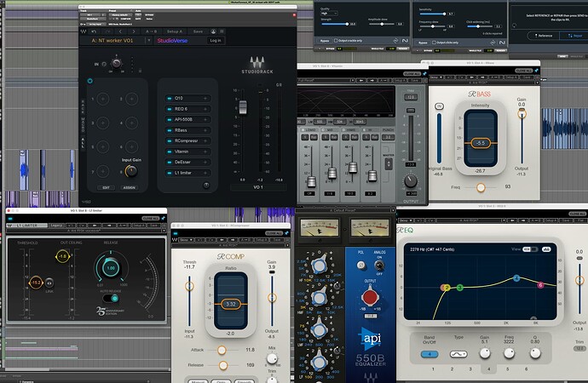Click the plus icon on the Q10 row
This screenshot has width=588, height=383.
click(x=205, y=98)
